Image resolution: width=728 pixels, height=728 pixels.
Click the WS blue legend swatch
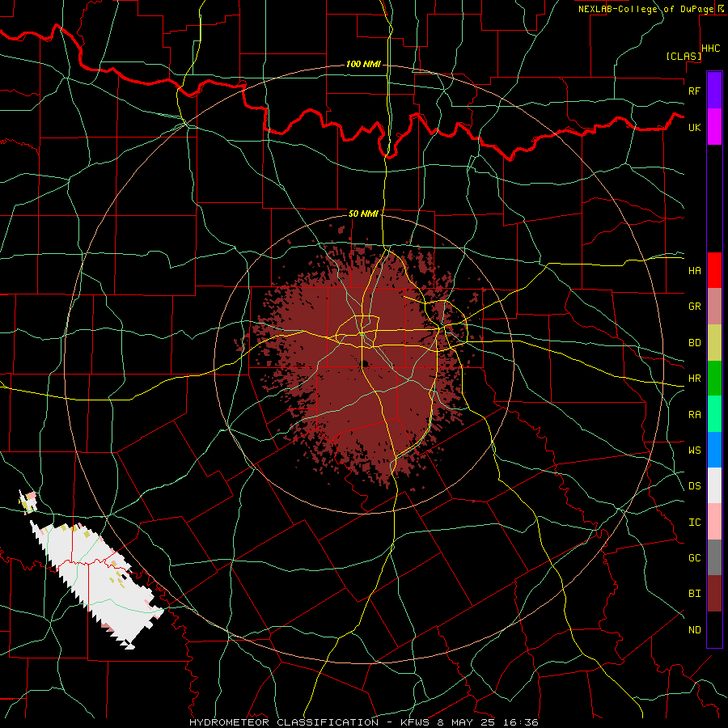tap(714, 450)
